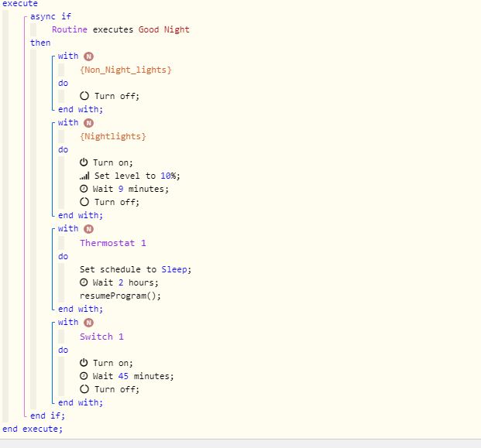The width and height of the screenshot is (481, 448).
Task: Select the Switch 1 device
Action: (x=101, y=337)
